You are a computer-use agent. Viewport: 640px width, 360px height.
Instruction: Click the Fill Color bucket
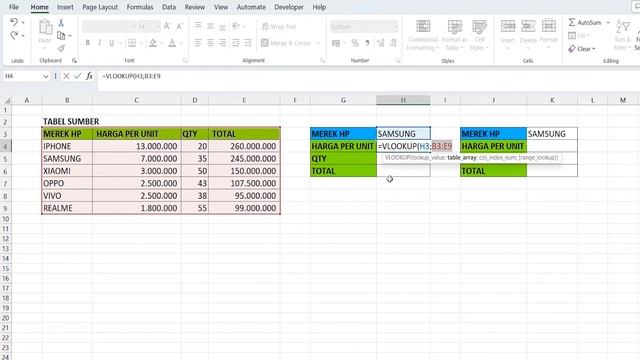click(x=153, y=43)
